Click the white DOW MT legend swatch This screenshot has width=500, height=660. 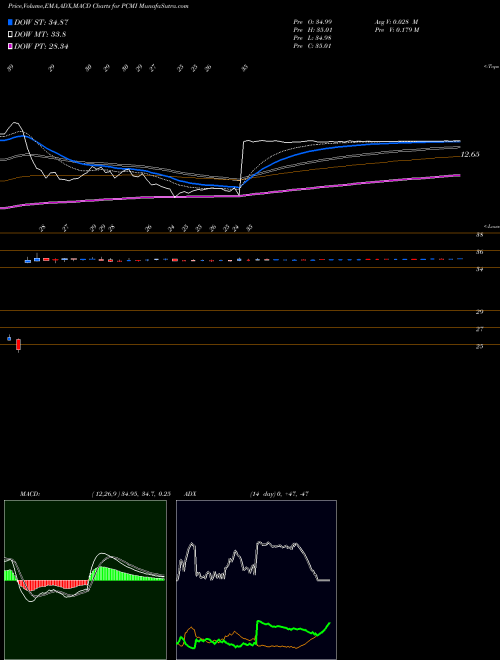tap(10, 34)
